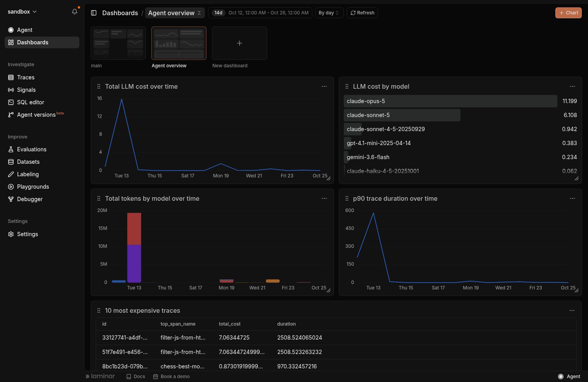The image size is (588, 382).
Task: Click the claude-sonnet-5 cost bar
Action: click(402, 115)
